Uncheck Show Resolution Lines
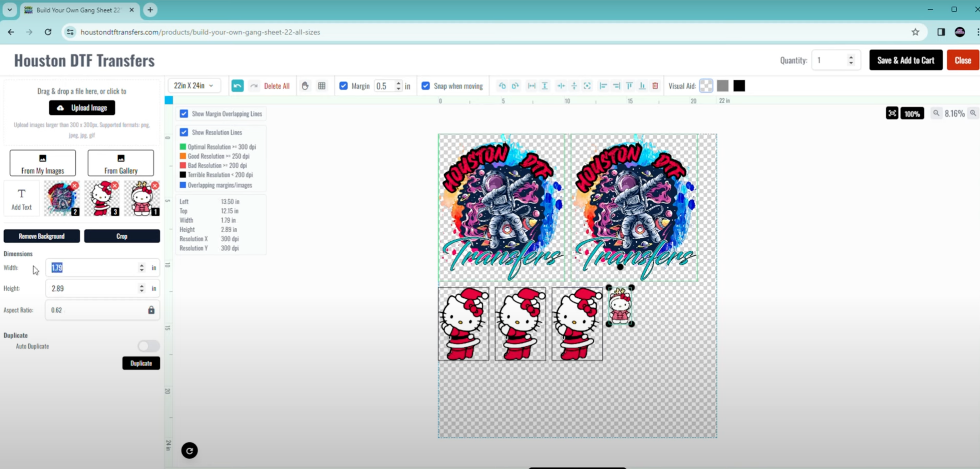980x469 pixels. (184, 132)
